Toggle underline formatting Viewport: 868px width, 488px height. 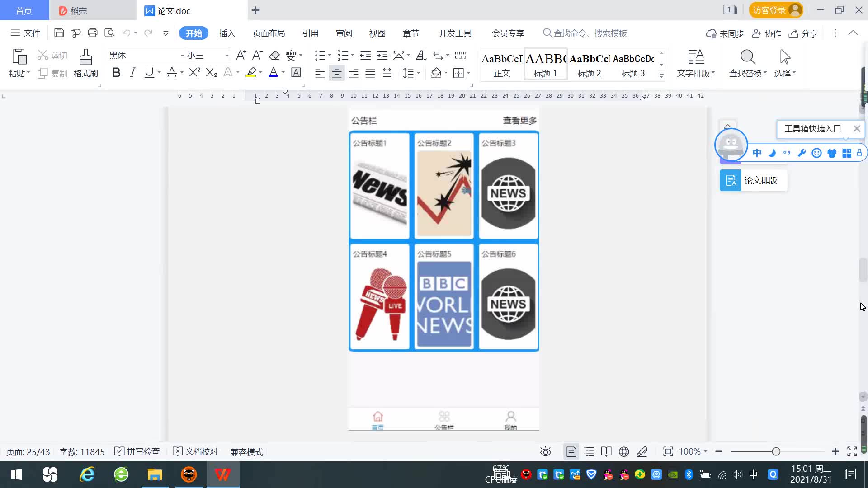(149, 73)
